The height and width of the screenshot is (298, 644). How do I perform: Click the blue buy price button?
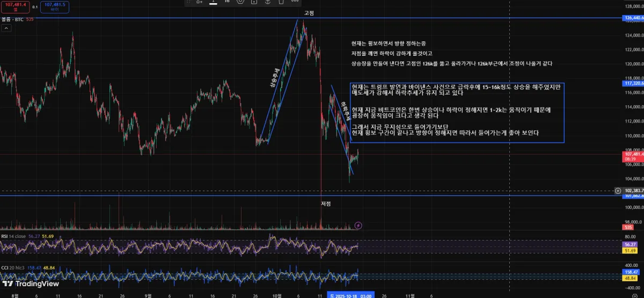pyautogui.click(x=55, y=6)
